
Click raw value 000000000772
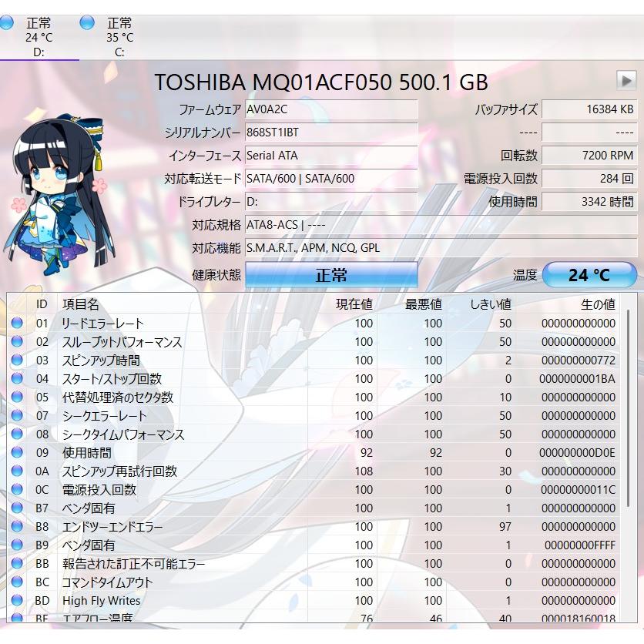579,361
